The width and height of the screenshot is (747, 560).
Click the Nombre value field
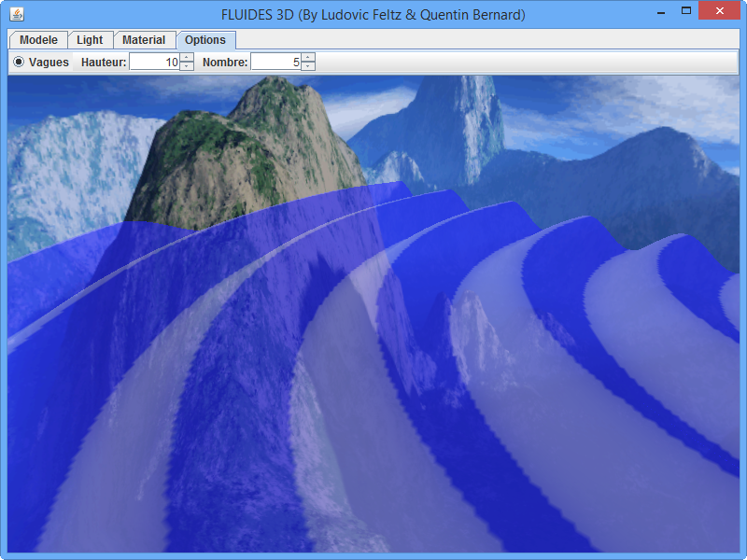pos(276,62)
